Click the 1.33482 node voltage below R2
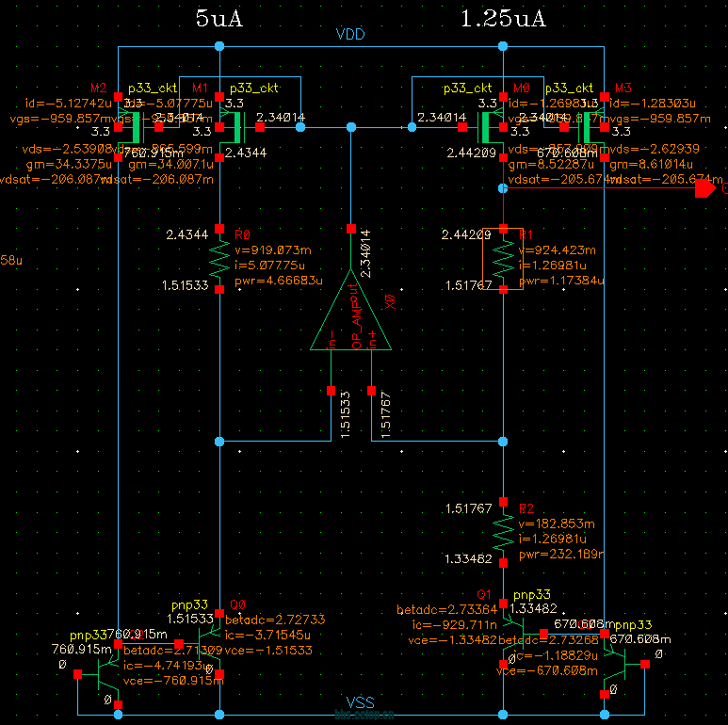 [x=468, y=559]
